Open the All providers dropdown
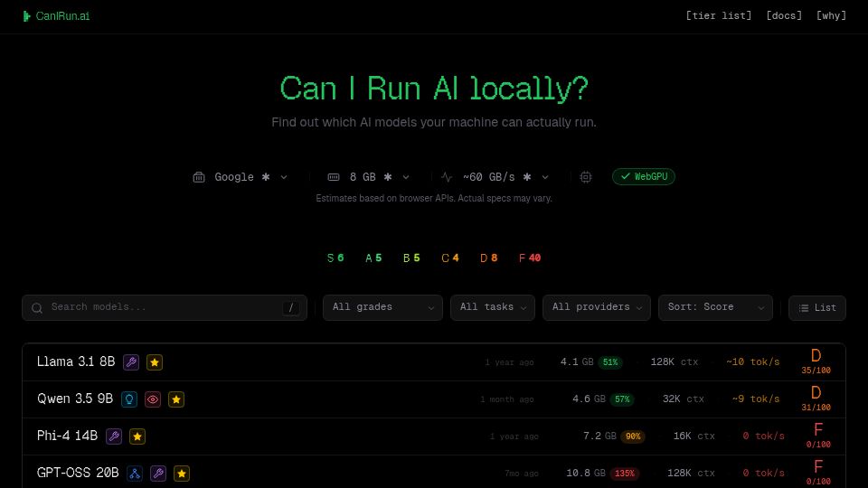The width and height of the screenshot is (868, 488). [596, 307]
